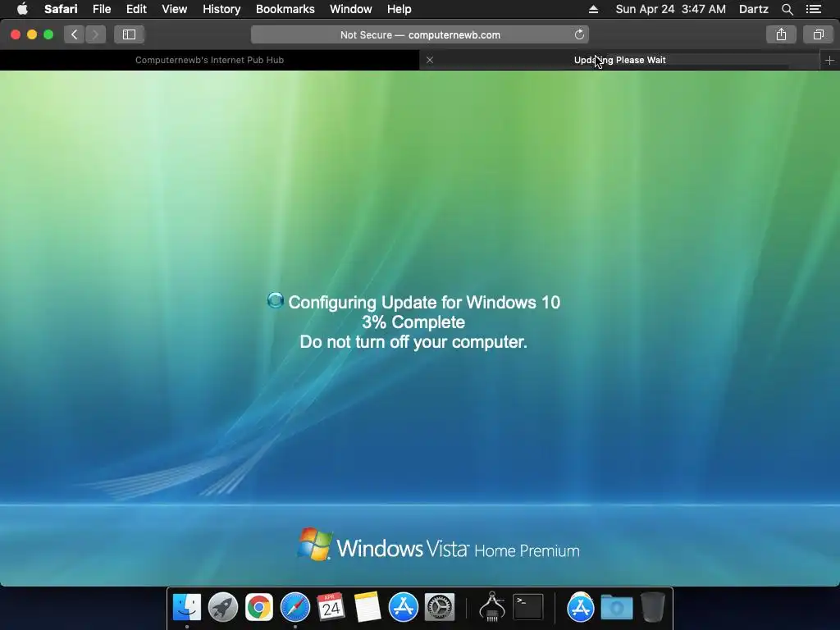840x630 pixels.
Task: Launch Google Chrome from the Dock
Action: pos(258,607)
